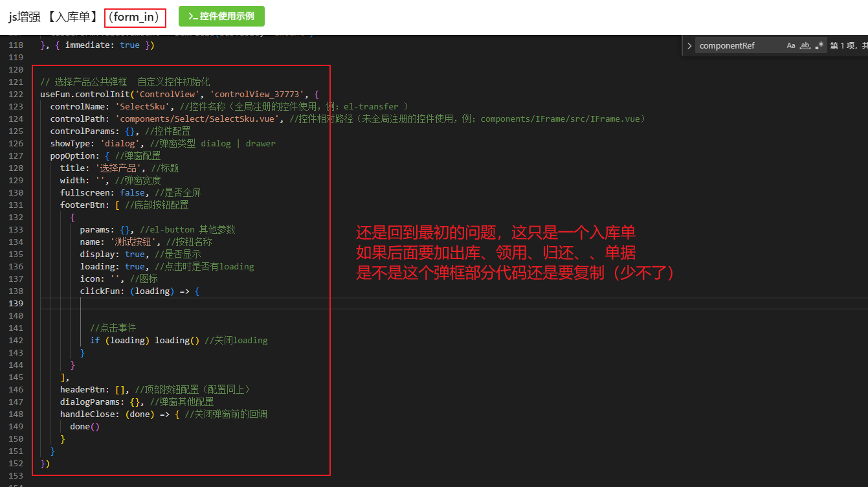Click the (form_in) label in header
The height and width of the screenshot is (487, 868).
pyautogui.click(x=135, y=17)
